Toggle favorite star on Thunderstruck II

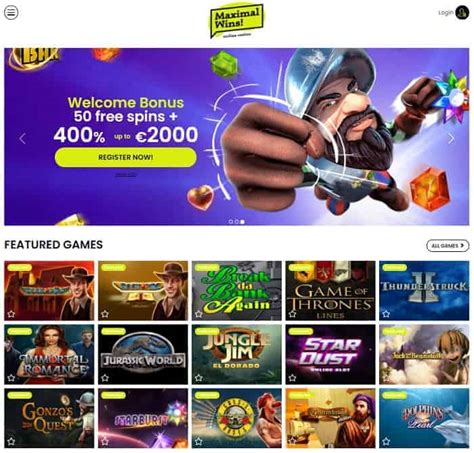pyautogui.click(x=386, y=314)
